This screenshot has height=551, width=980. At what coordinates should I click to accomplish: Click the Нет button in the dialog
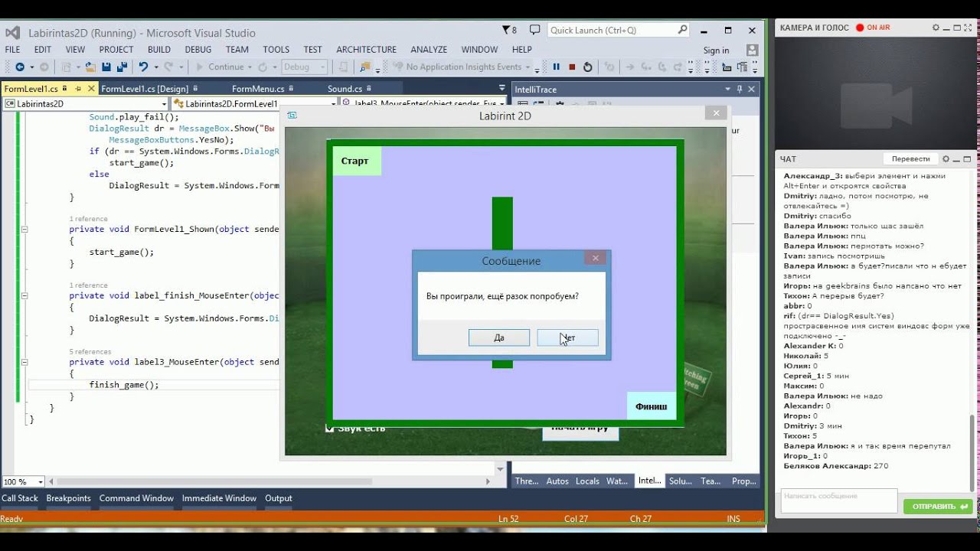coord(567,337)
